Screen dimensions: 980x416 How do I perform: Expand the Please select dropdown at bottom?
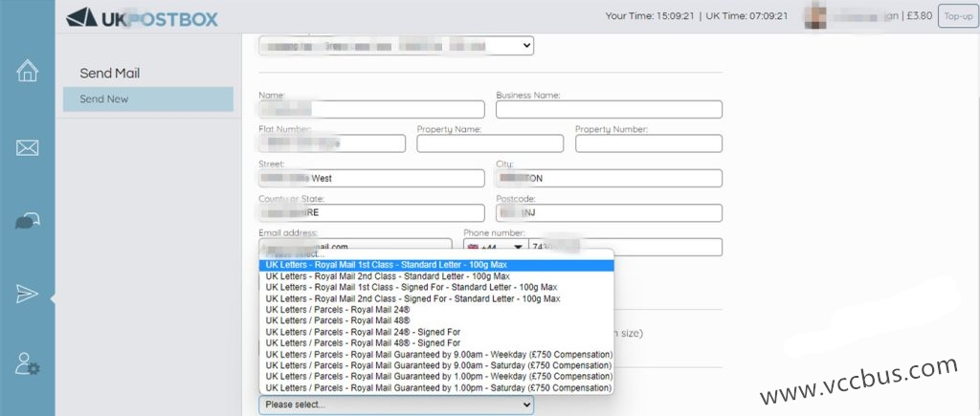pos(395,405)
